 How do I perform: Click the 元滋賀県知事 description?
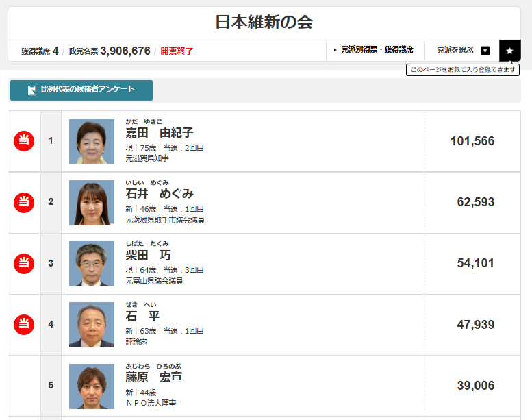coord(147,158)
